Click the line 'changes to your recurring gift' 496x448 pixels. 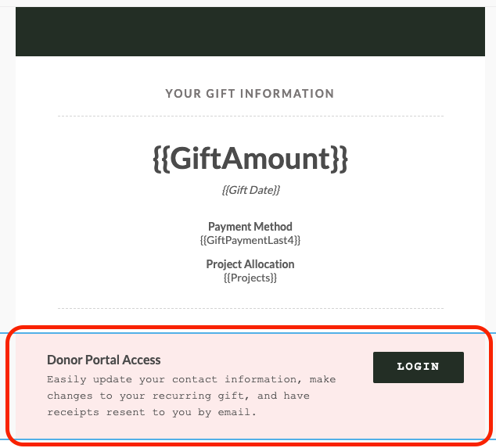(178, 396)
